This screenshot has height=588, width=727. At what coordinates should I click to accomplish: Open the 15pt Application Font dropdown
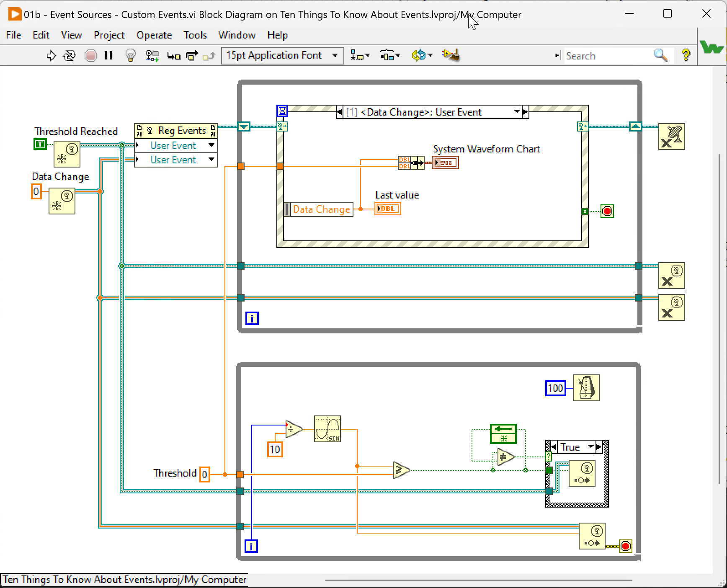click(x=283, y=56)
